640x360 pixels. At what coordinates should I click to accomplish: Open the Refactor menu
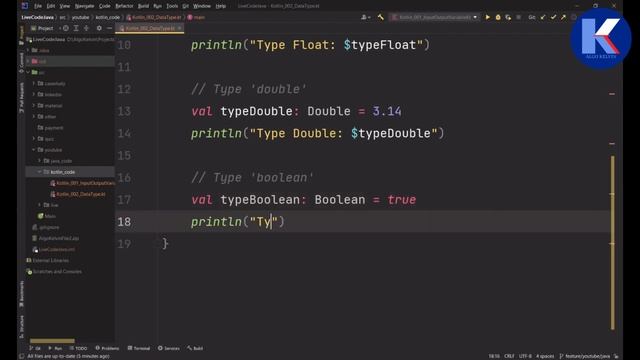click(x=124, y=6)
